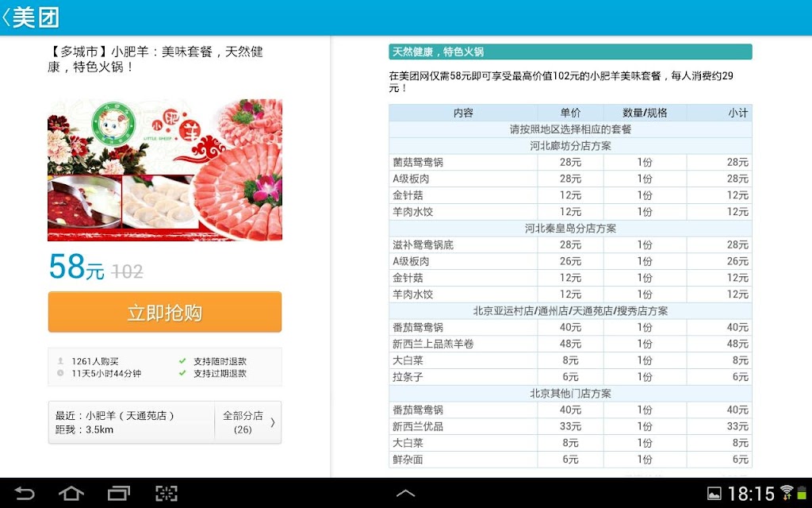Tap the battery icon
812x508 pixels.
[x=802, y=493]
